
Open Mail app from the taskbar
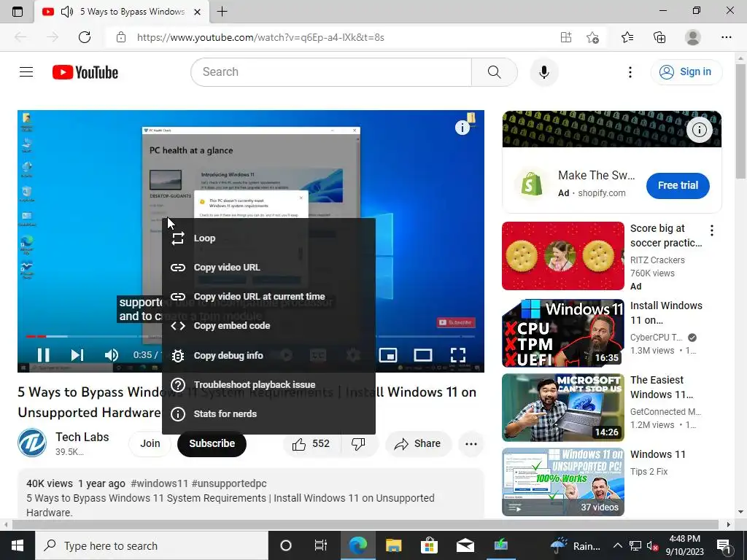coord(465,545)
